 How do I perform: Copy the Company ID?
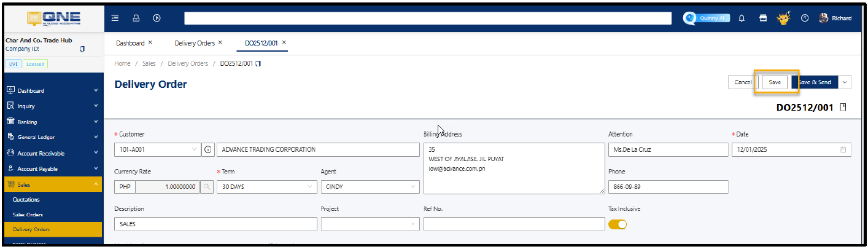coord(82,49)
